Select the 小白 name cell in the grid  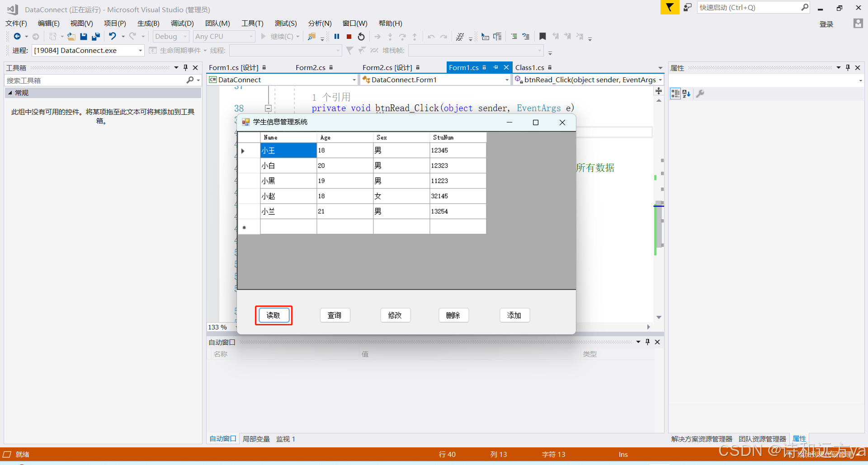tap(288, 165)
